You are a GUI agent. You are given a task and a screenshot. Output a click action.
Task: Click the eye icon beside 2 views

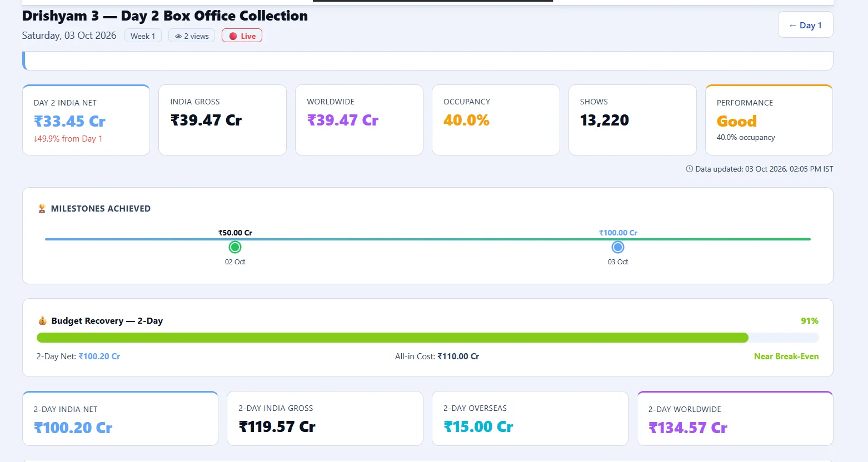(x=178, y=37)
